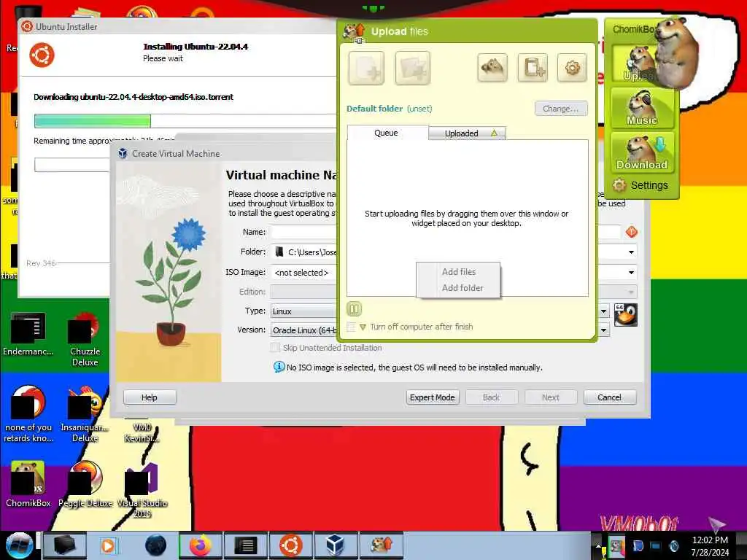
Task: Open ChomikBox desktop shortcut
Action: (x=28, y=484)
